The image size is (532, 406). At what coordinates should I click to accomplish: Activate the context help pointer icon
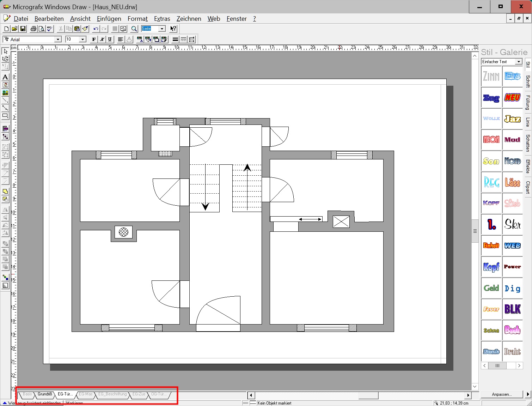(173, 29)
